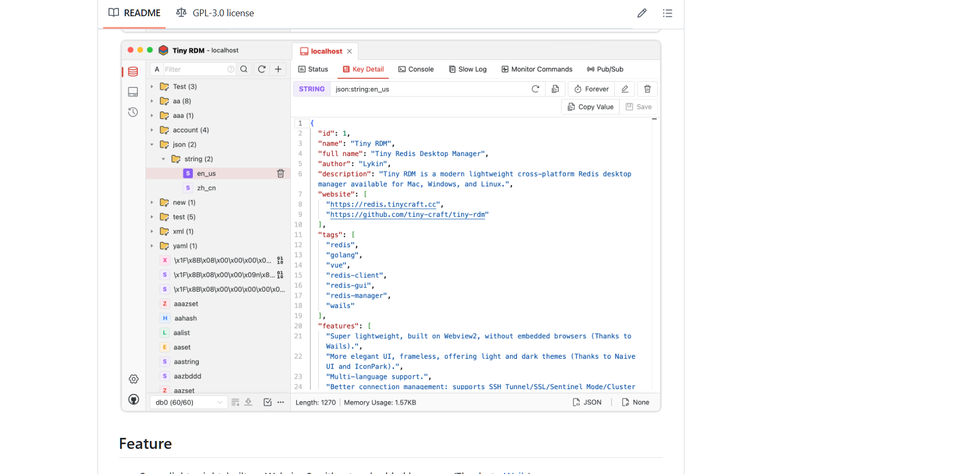
Task: Open the https://redis.tinycraft.cc link
Action: (x=384, y=204)
